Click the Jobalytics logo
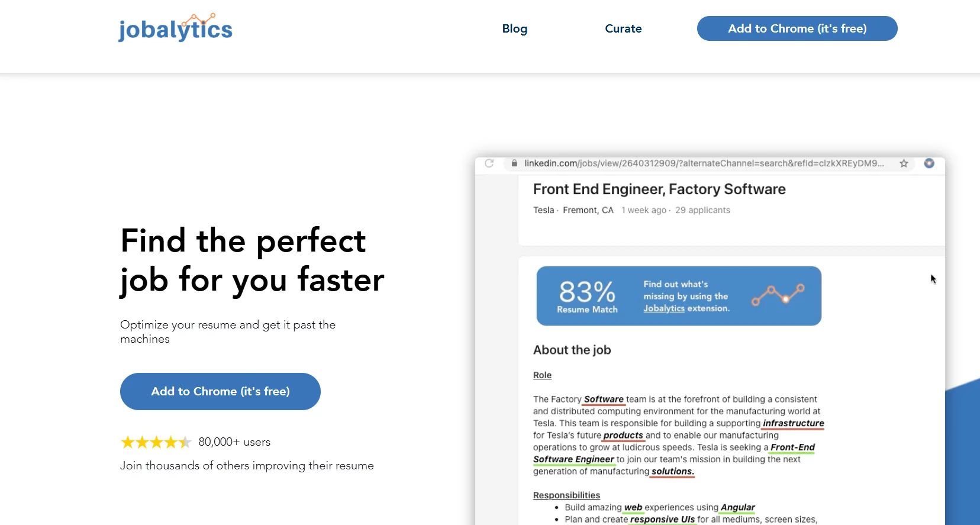The image size is (980, 525). [175, 28]
